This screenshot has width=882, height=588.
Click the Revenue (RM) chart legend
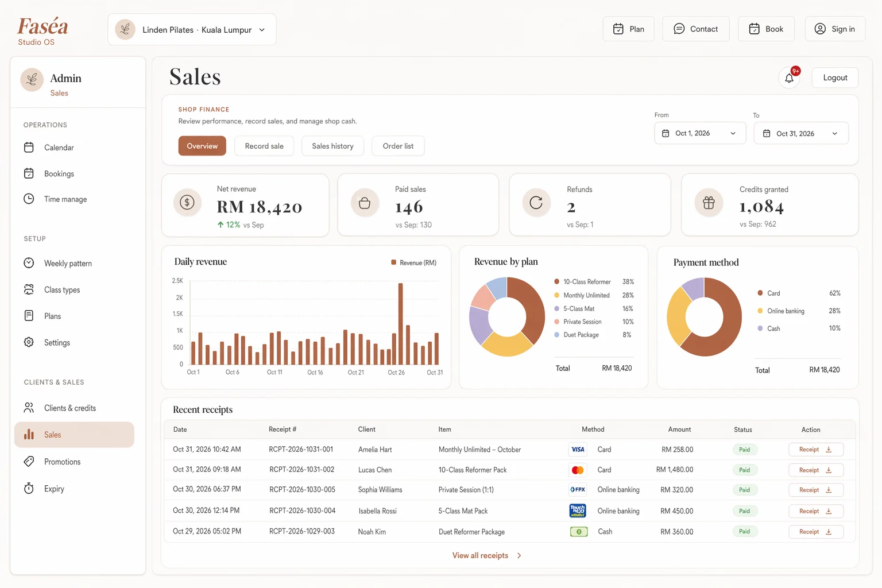tap(414, 262)
